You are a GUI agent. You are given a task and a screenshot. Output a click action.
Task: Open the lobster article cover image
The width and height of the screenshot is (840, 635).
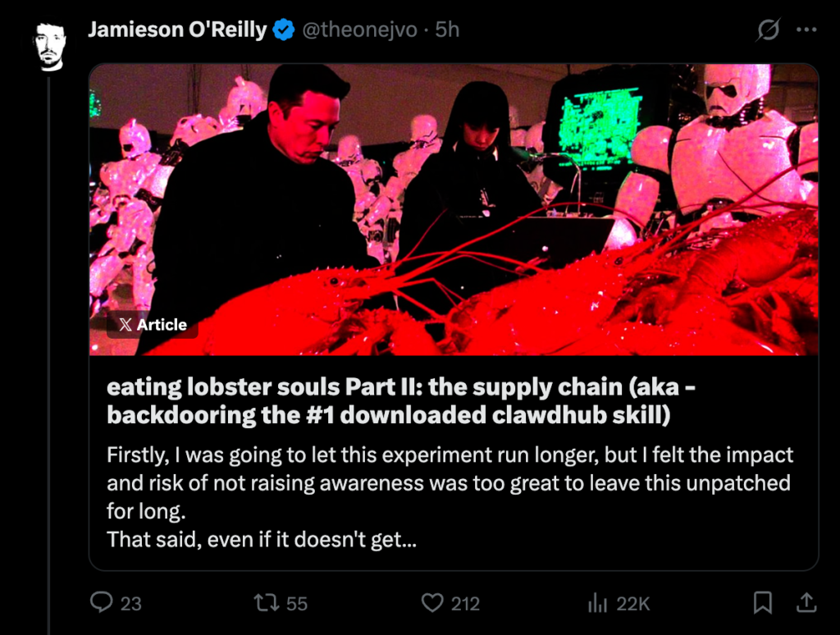coord(453,209)
